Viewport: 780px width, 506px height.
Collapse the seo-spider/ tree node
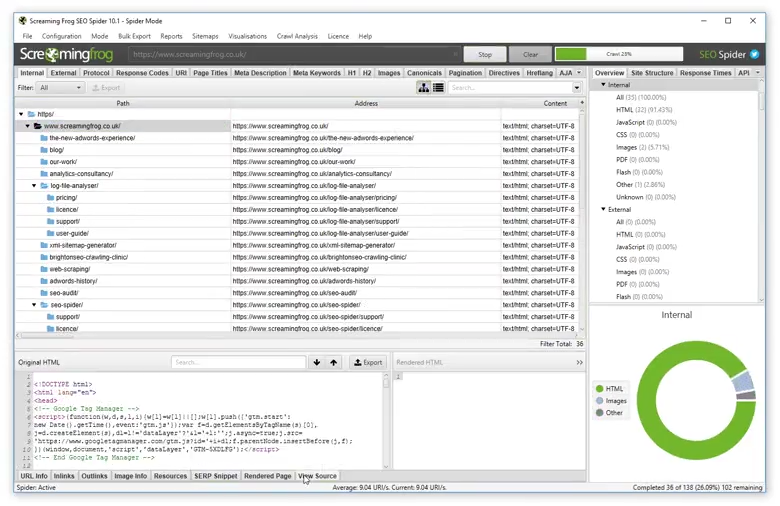click(x=33, y=305)
